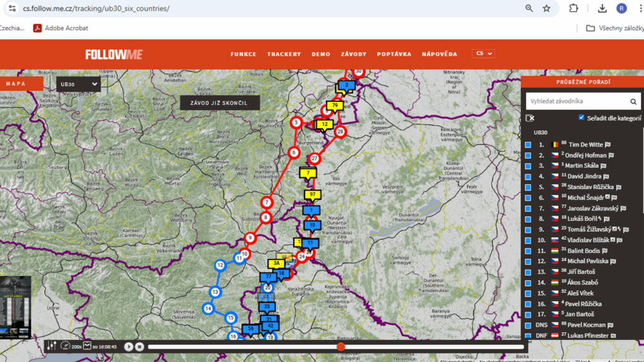Toggle checkbox for David Jindra
The height and width of the screenshot is (362, 644).
pyautogui.click(x=528, y=177)
